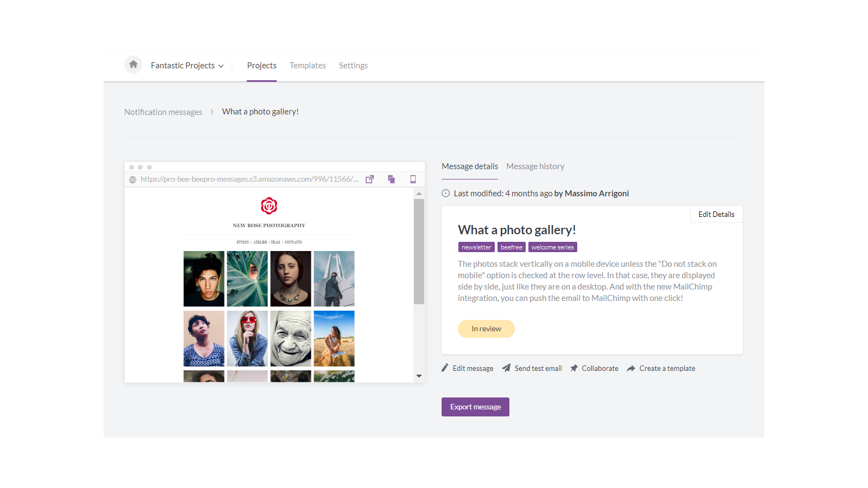The width and height of the screenshot is (868, 488).
Task: Select the woman in field photo thumbnail
Action: pos(334,338)
